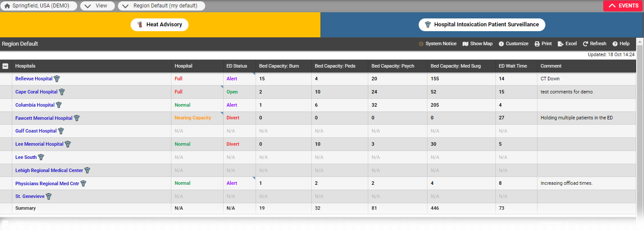
Task: Click the Bed Capacity: Burn column header
Action: click(x=279, y=66)
